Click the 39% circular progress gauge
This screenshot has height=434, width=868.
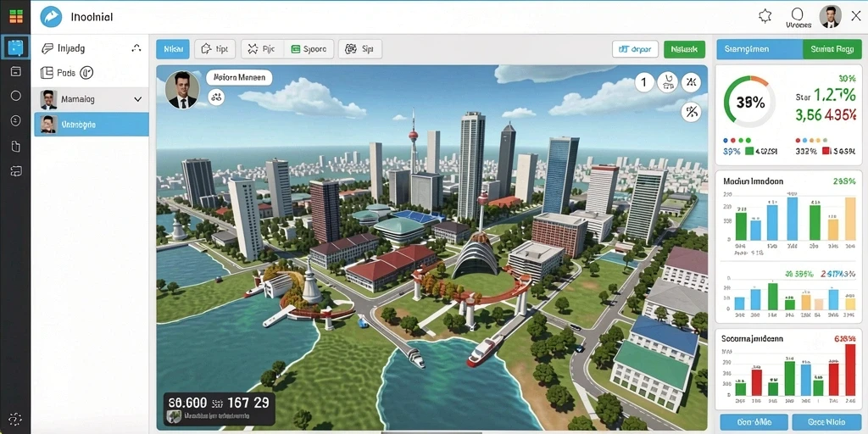point(749,102)
